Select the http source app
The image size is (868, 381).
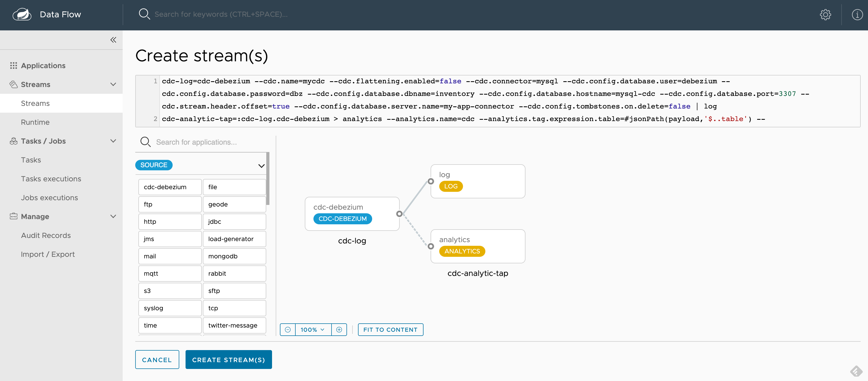[170, 222]
